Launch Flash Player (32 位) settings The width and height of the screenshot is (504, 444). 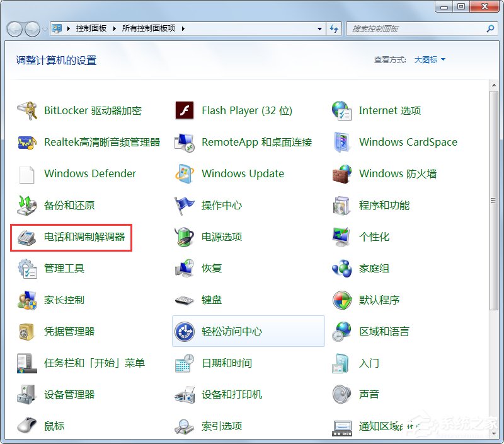248,110
